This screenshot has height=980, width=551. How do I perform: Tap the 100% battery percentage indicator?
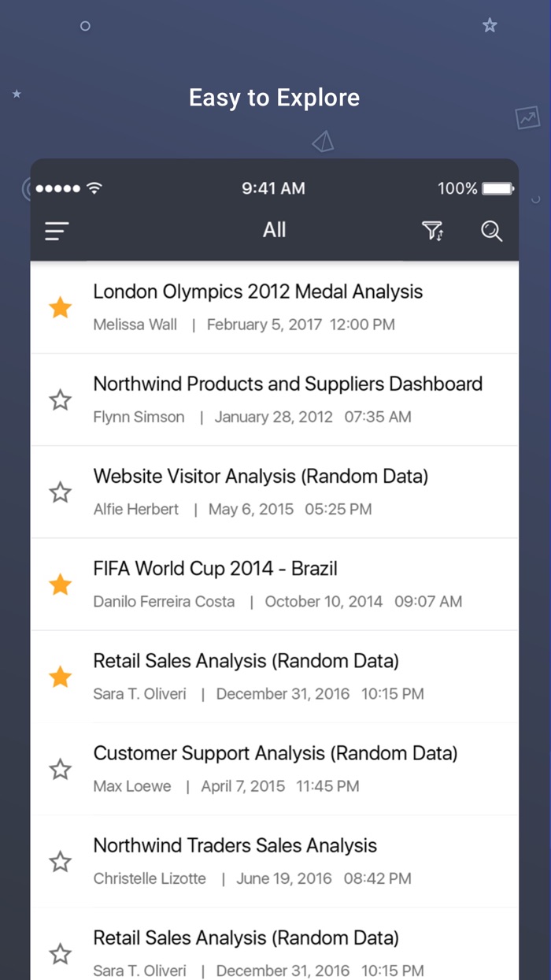(x=460, y=188)
